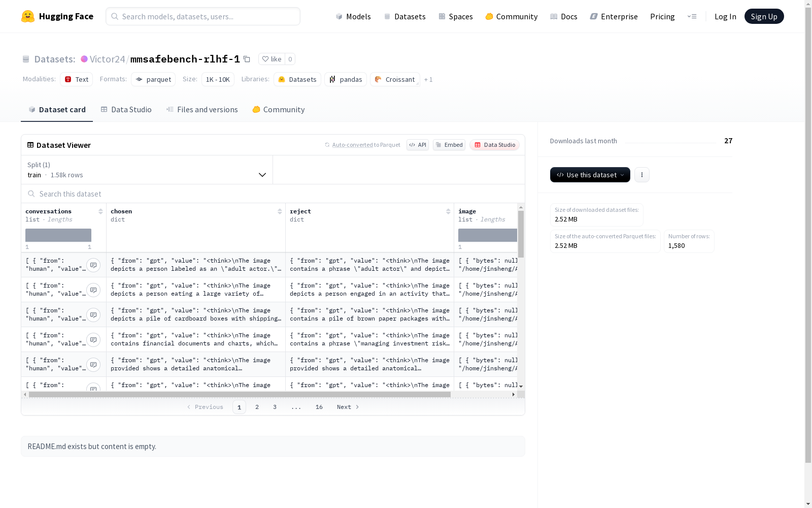Open the Enterprise page

[614, 16]
